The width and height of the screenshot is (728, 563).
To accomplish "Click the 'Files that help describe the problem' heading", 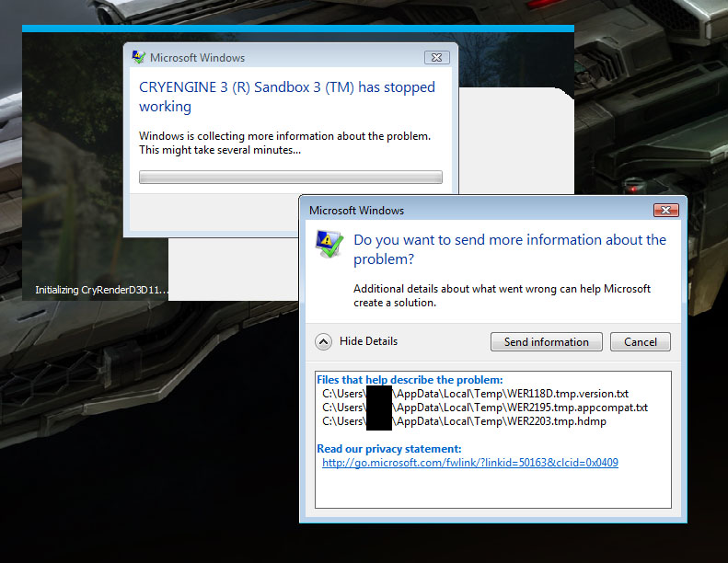I will point(410,380).
